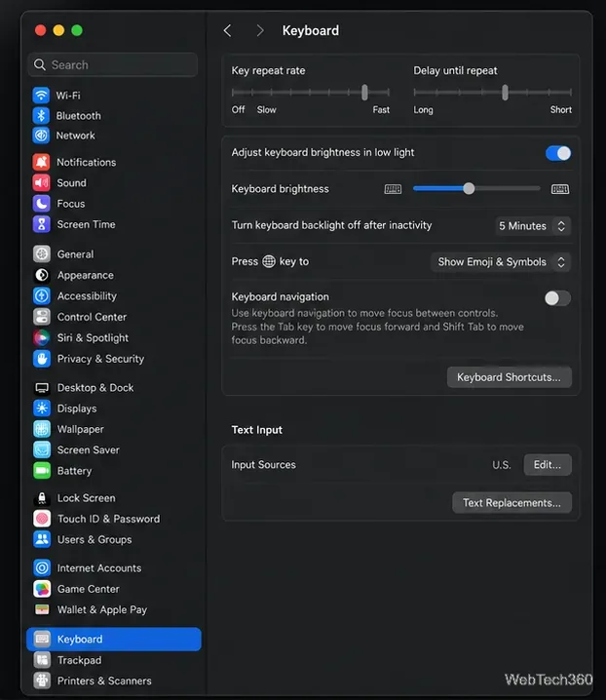606x700 pixels.
Task: Open Trackpad settings label
Action: (x=79, y=660)
